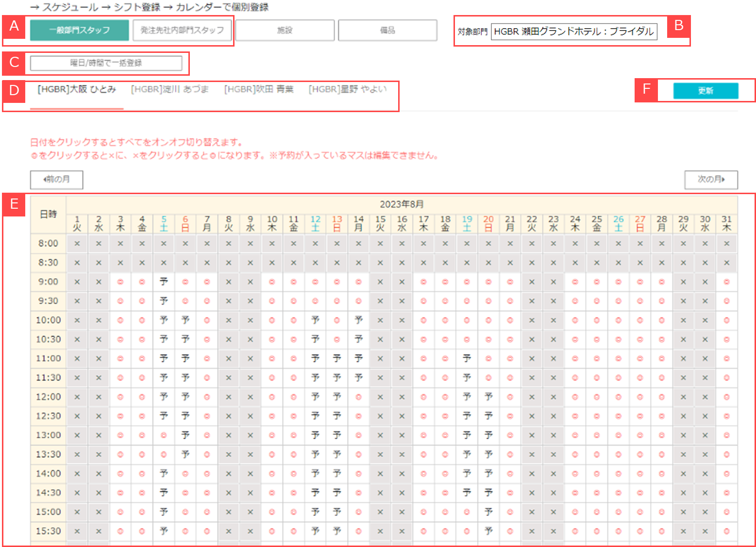This screenshot has width=756, height=547.
Task: Toggle all slots for August 5 Saturday
Action: coord(164,224)
